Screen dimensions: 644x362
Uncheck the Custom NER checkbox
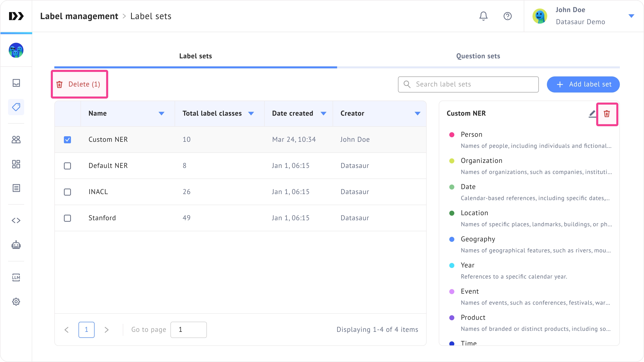click(67, 140)
